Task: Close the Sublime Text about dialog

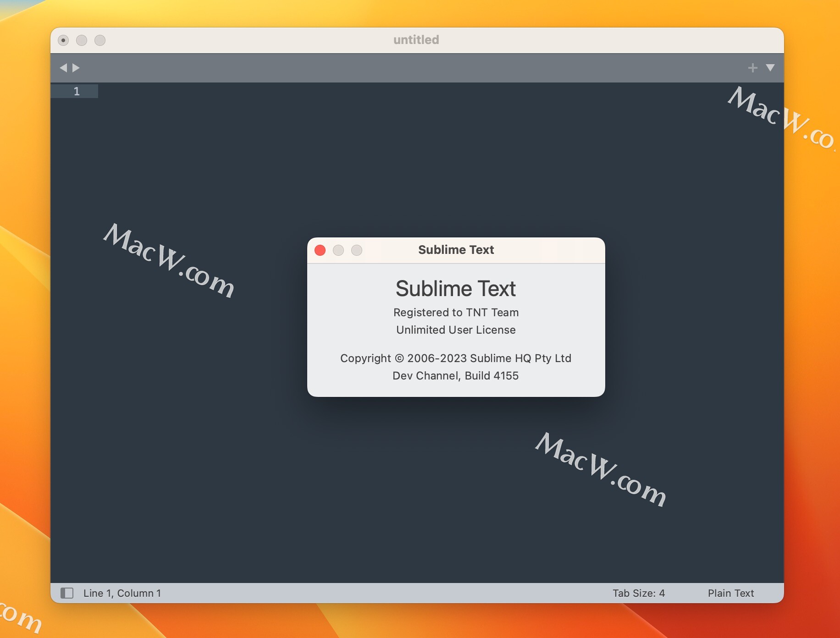Action: (320, 250)
